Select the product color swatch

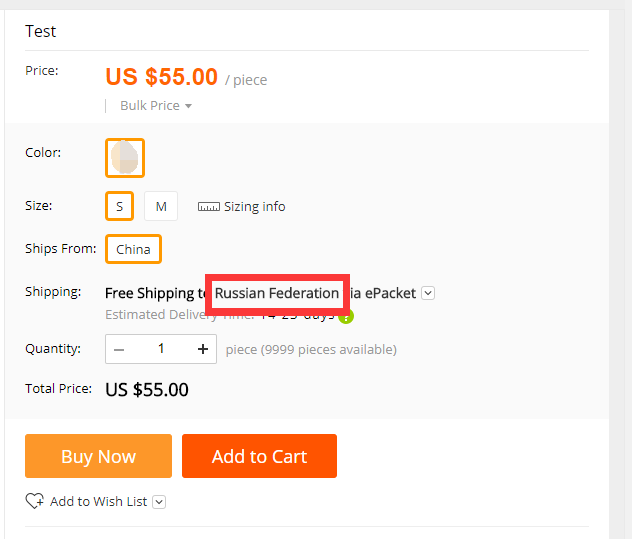point(125,157)
